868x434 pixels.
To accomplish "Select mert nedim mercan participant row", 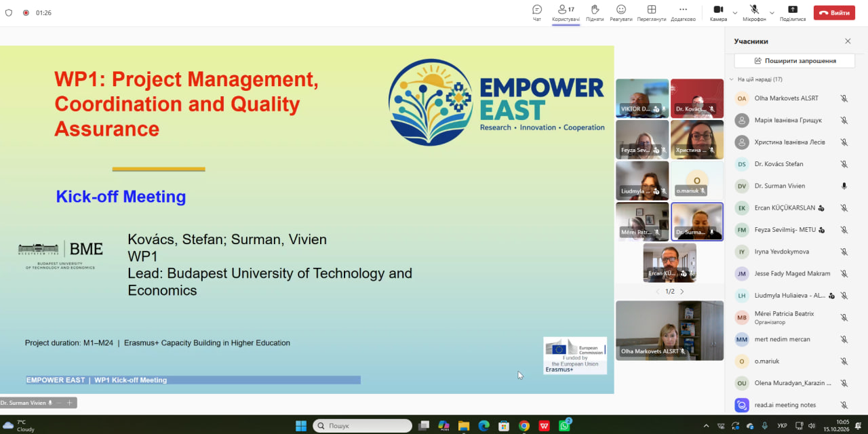I will click(x=791, y=339).
